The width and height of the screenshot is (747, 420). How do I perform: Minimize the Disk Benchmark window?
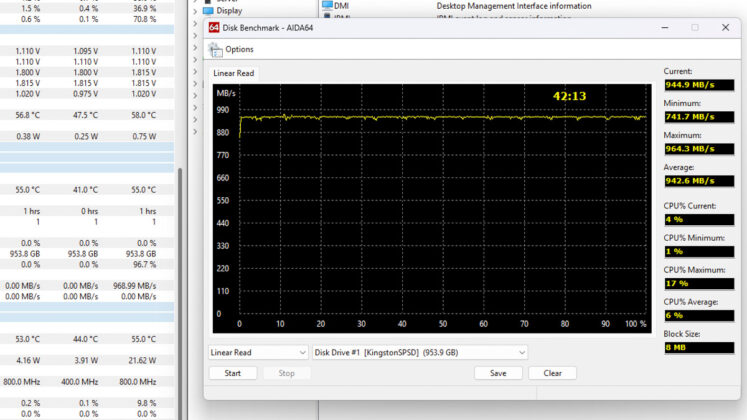(x=665, y=28)
